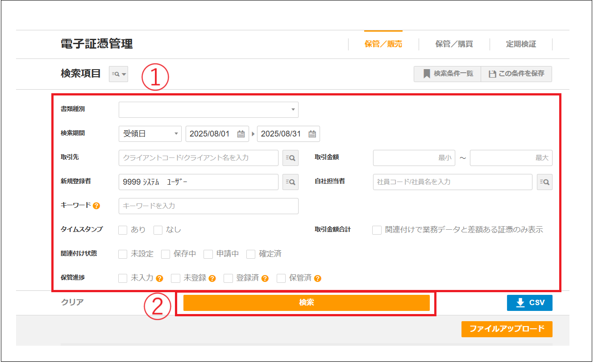
Task: Click the lookup icon beside 自社担当者 field
Action: tap(544, 182)
